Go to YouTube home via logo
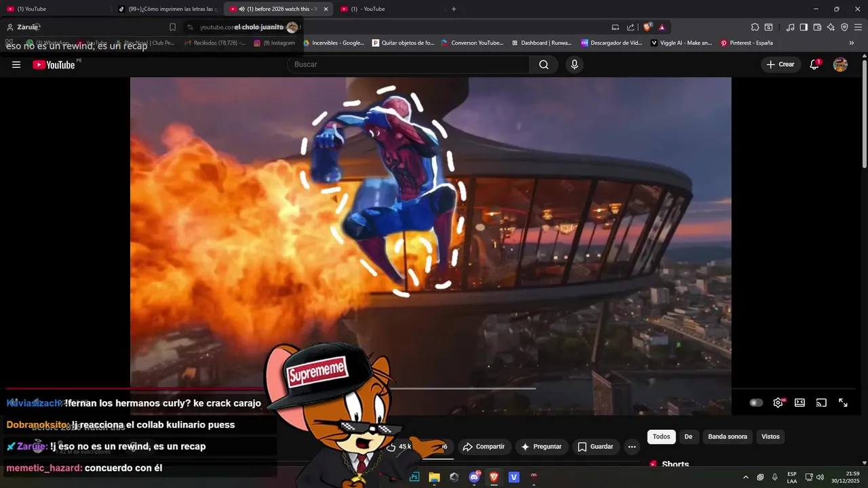Screen dimensions: 868x488 click(x=54, y=64)
